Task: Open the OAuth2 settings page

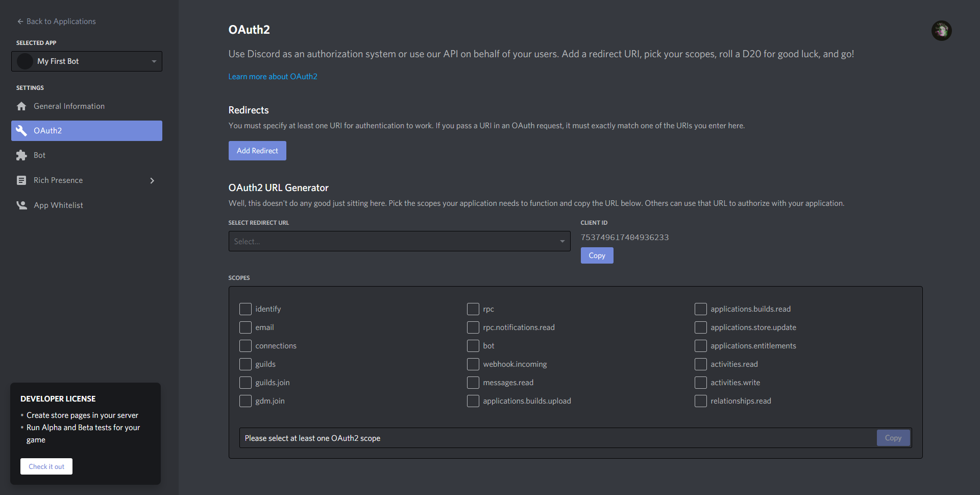Action: (87, 131)
